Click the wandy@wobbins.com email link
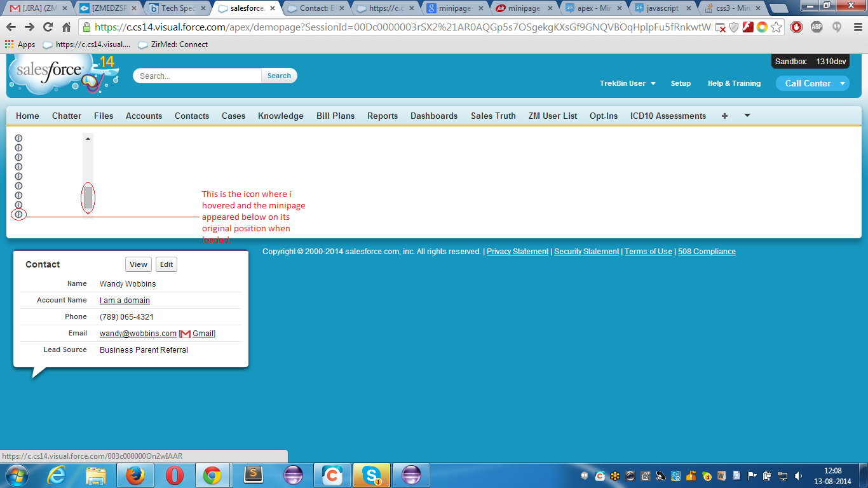The image size is (868, 488). 138,334
